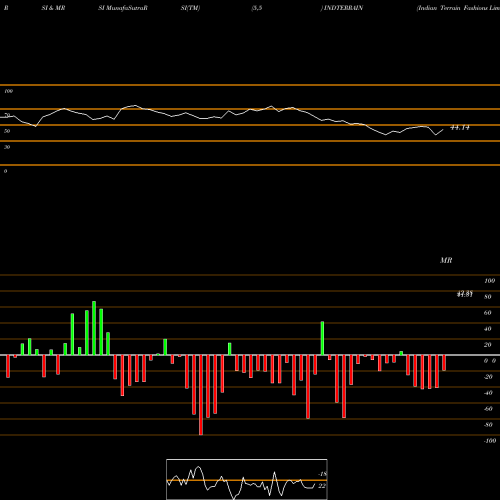This screenshot has width=500, height=500.
Task: Click the 40 label on MR axis
Action: (x=488, y=329)
